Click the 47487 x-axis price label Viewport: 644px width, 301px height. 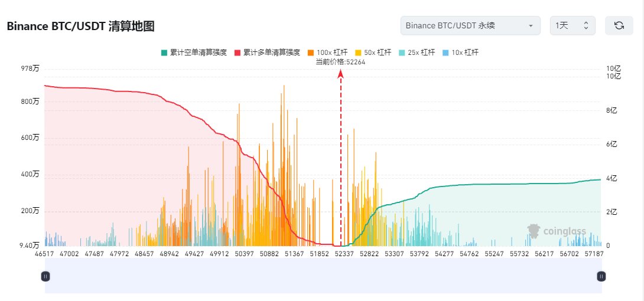[x=94, y=254]
